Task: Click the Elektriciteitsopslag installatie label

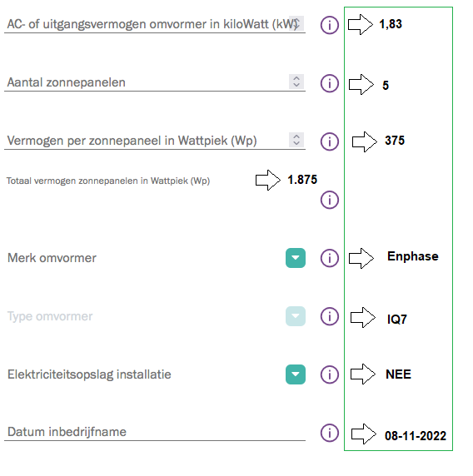Action: point(89,374)
